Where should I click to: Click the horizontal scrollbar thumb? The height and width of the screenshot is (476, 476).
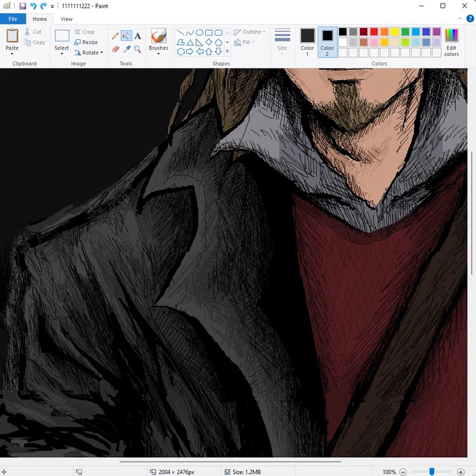[x=230, y=461]
